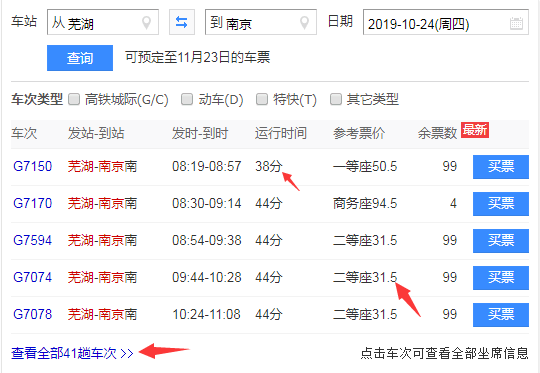Open the date field 2019-10-24
This screenshot has width=540, height=373.
pyautogui.click(x=446, y=22)
